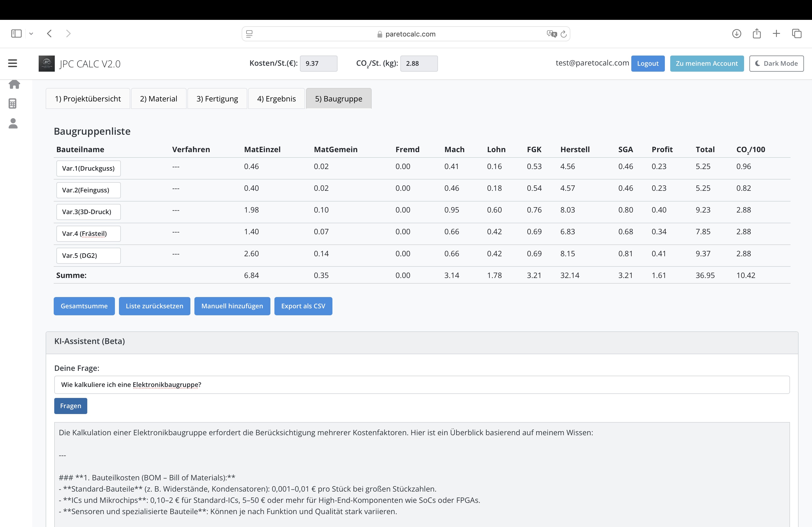Click the CO2/St. value field
Screen dimensions: 812x527
coord(419,63)
